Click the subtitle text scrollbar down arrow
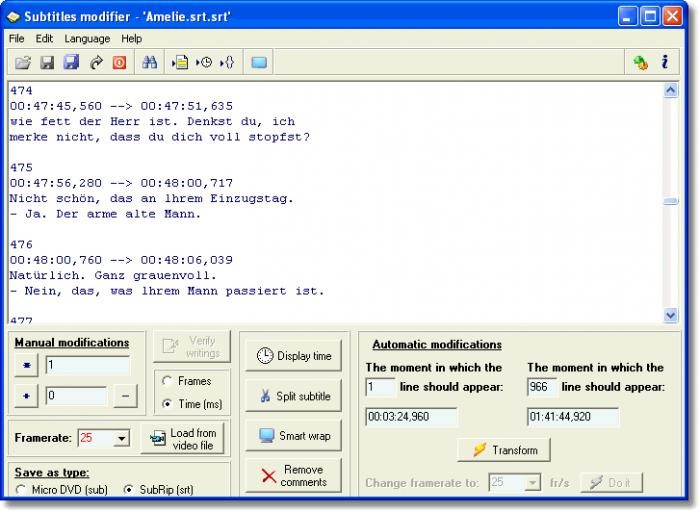Viewport: 700px width, 512px height. pyautogui.click(x=670, y=316)
